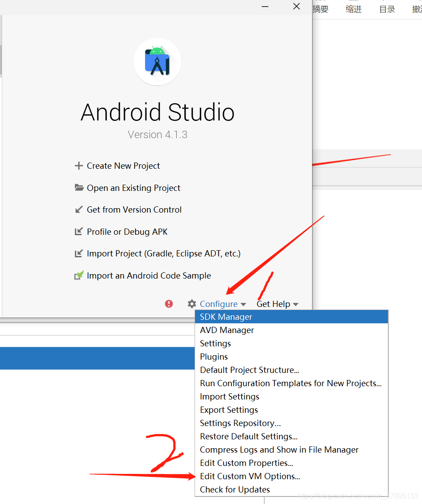
Task: Click the Create New Project link
Action: click(x=123, y=166)
